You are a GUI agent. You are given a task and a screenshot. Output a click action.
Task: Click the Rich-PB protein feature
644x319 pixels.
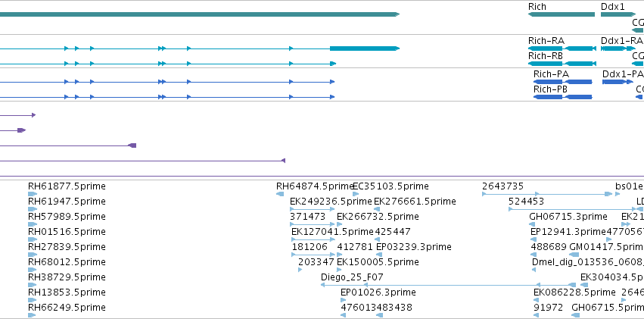tap(563, 97)
